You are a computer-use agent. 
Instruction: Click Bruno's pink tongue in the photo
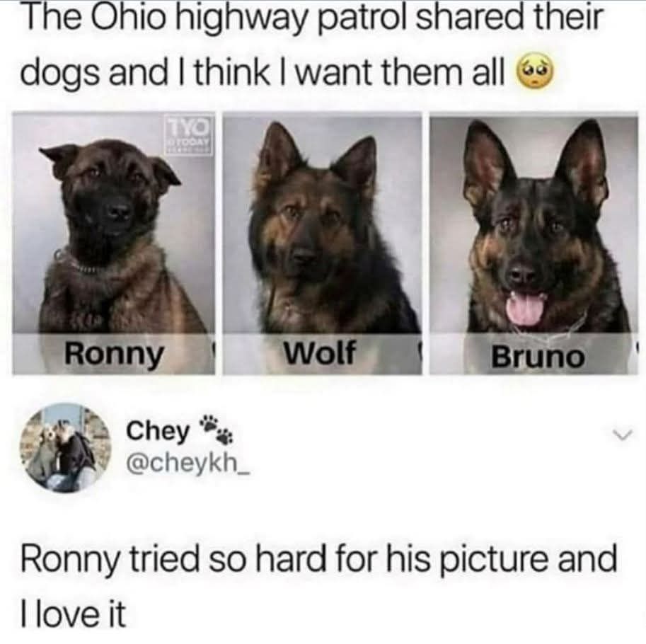click(525, 308)
